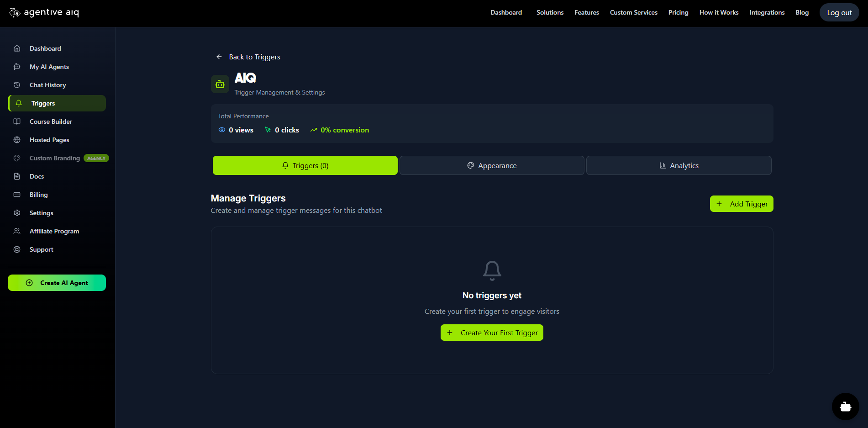Switch to the Appearance tab
Viewport: 868px width, 428px height.
point(492,165)
